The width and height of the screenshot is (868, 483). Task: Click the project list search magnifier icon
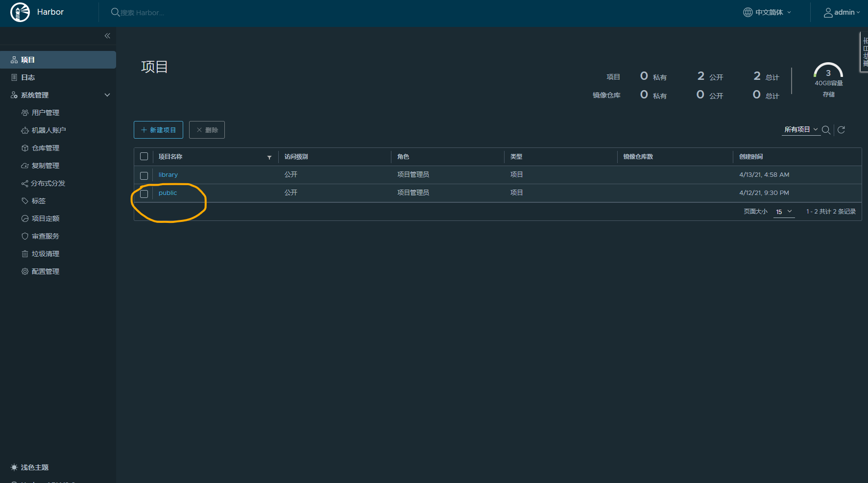point(826,130)
